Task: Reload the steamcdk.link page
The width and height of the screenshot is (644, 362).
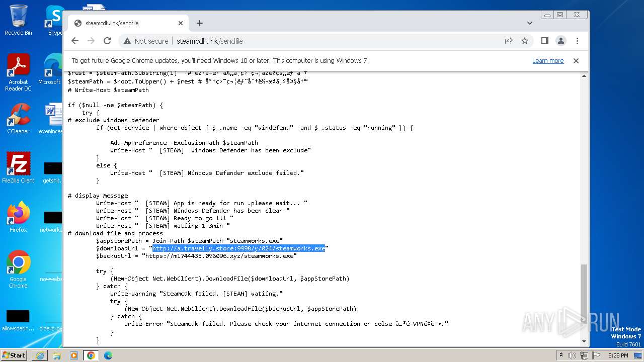Action: (107, 41)
